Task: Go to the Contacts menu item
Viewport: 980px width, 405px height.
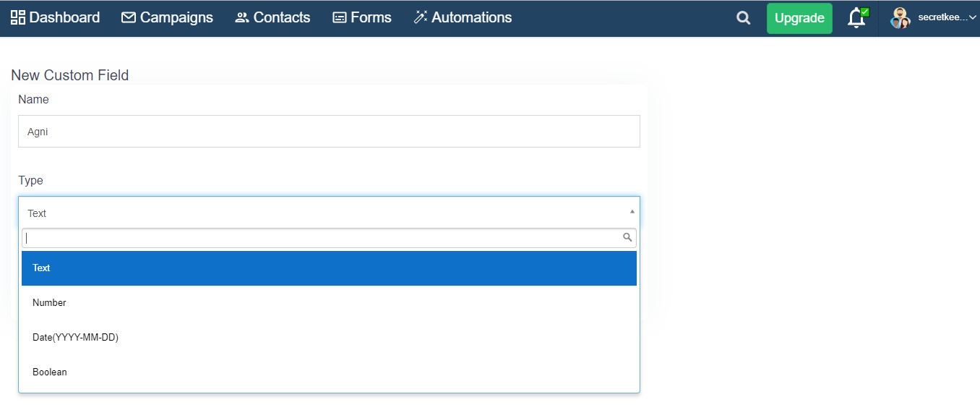Action: point(272,17)
